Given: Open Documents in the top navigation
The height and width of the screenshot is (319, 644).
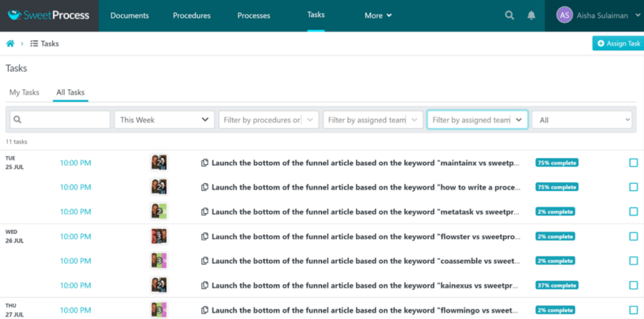Looking at the screenshot, I should 130,16.
